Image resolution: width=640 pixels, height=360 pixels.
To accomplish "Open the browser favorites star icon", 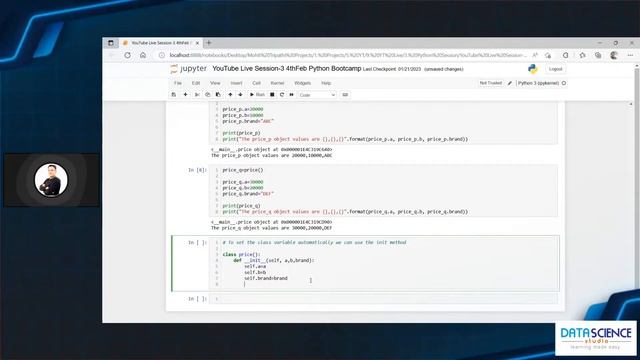I will tap(582, 55).
